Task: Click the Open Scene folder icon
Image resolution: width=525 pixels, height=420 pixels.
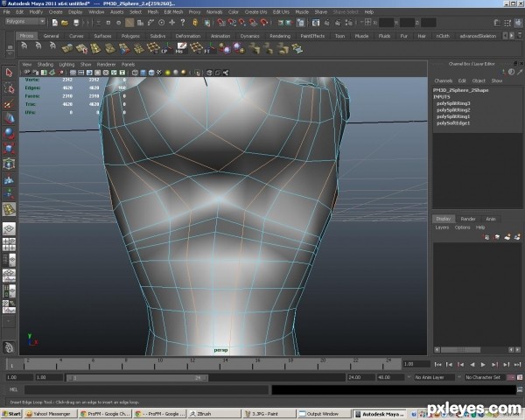Action: (65, 23)
